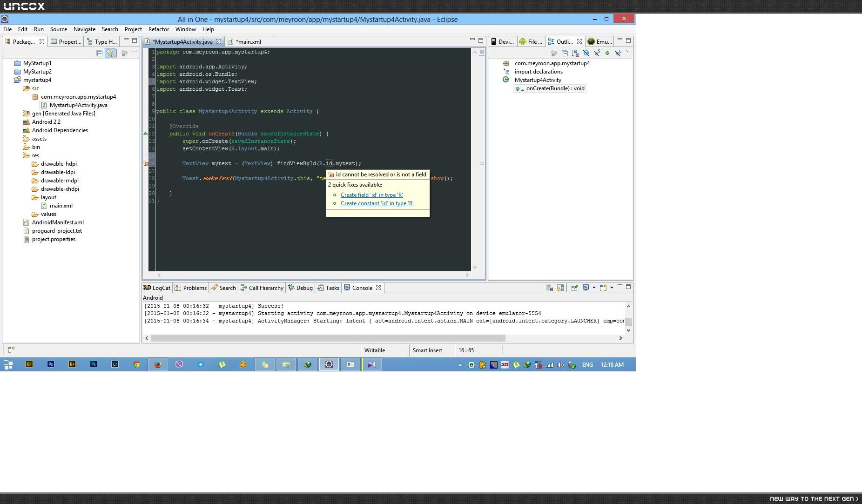Open Outline view menu triangle

[628, 52]
